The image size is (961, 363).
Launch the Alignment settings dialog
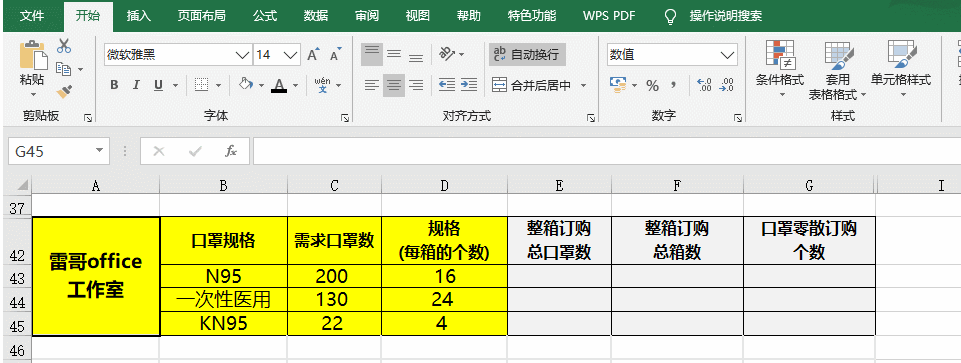pyautogui.click(x=591, y=117)
